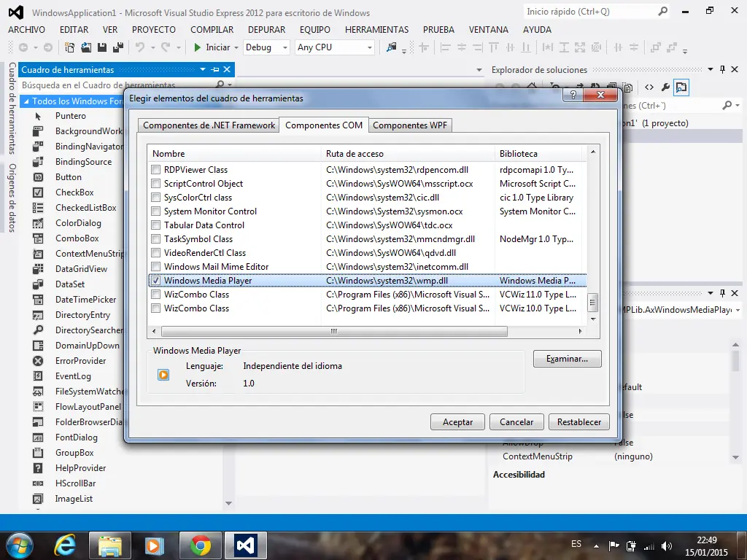Check the ScriptControl Object checkbox
Screen dimensions: 747x560
pos(156,183)
